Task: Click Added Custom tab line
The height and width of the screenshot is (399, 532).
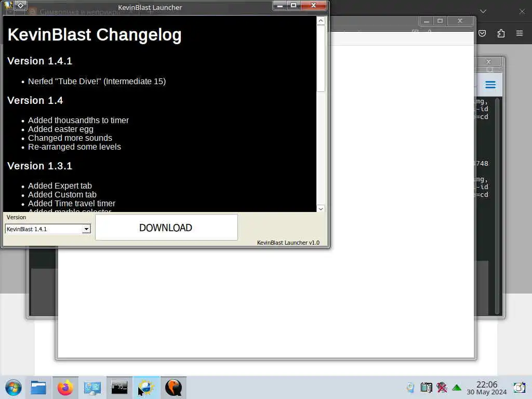Action: 62,195
